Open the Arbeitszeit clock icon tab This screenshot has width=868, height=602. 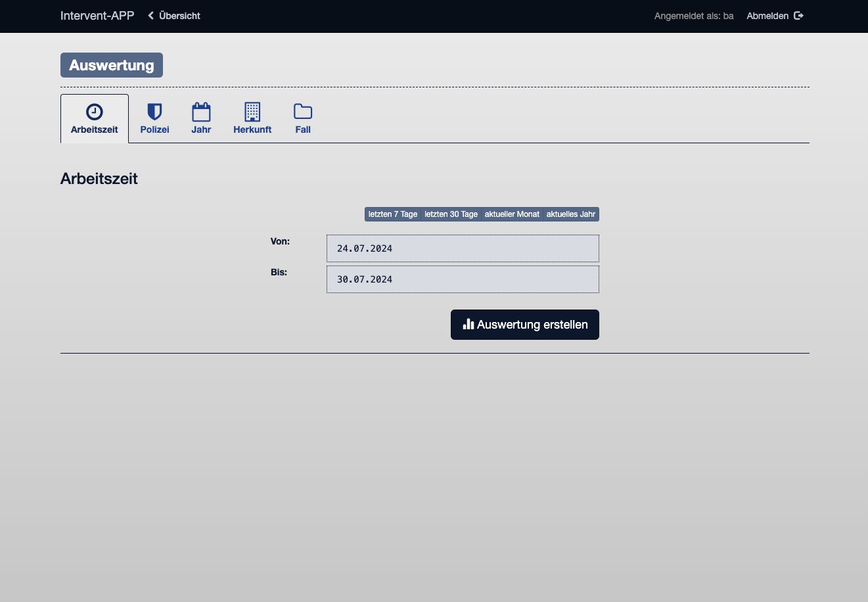95,112
